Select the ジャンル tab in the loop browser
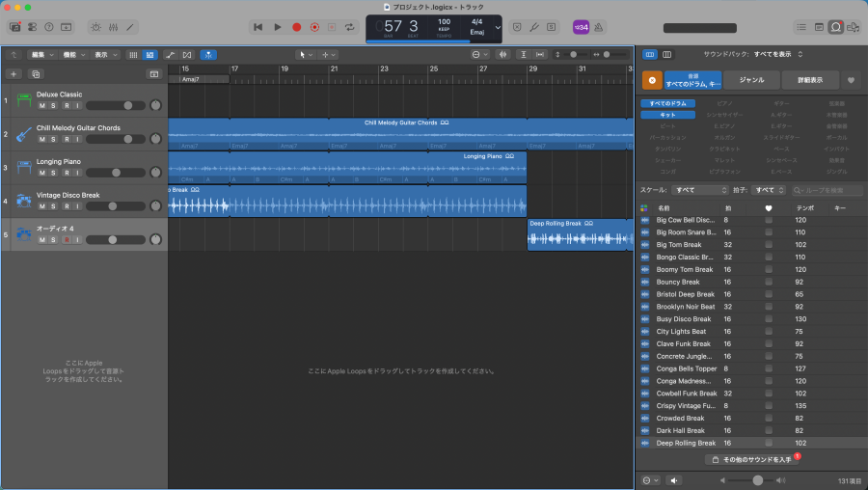 pos(749,81)
